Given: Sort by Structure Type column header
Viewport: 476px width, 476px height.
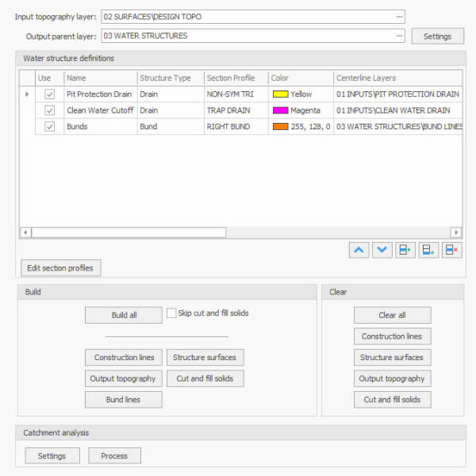Looking at the screenshot, I should coord(171,78).
